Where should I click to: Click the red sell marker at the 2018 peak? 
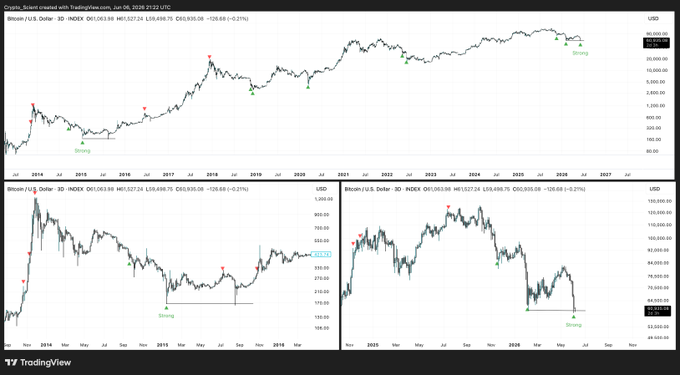tap(209, 57)
